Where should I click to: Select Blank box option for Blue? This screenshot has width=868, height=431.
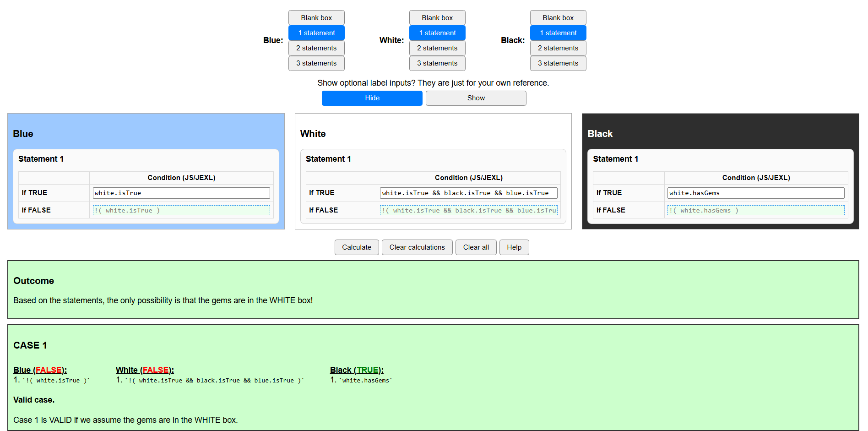pyautogui.click(x=316, y=18)
